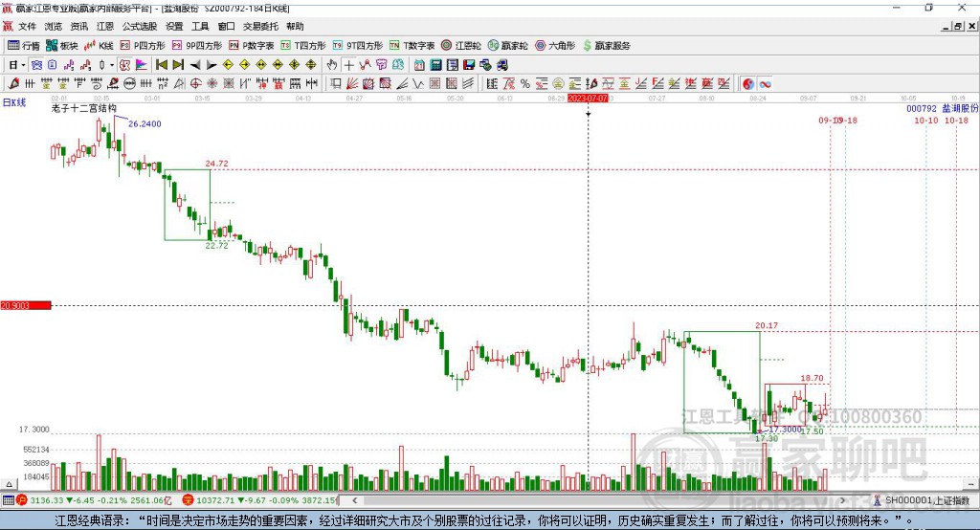The image size is (980, 530).
Task: Click Shenzhen index value 10372.71
Action: tap(216, 500)
